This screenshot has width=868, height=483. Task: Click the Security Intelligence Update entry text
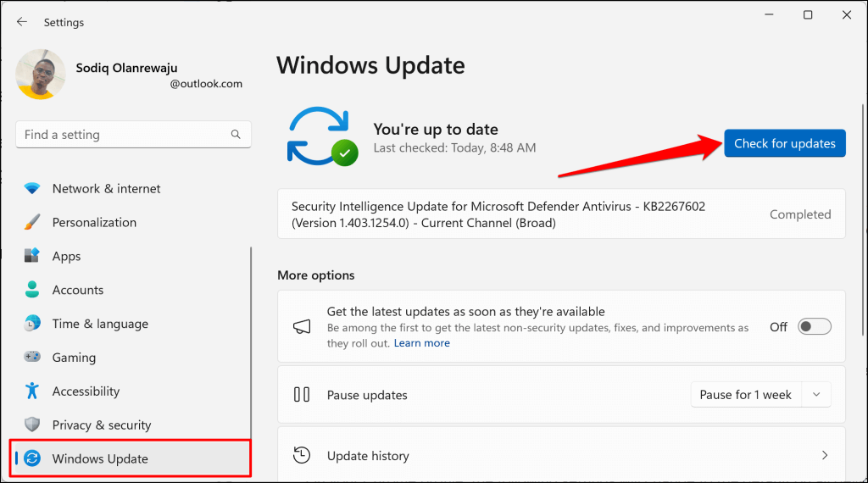[x=498, y=214]
